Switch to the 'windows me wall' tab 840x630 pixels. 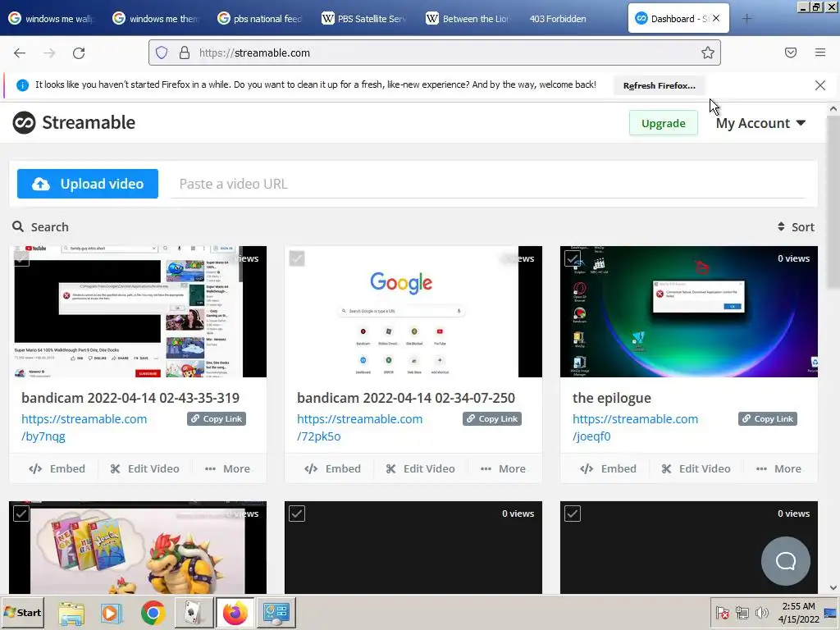52,19
